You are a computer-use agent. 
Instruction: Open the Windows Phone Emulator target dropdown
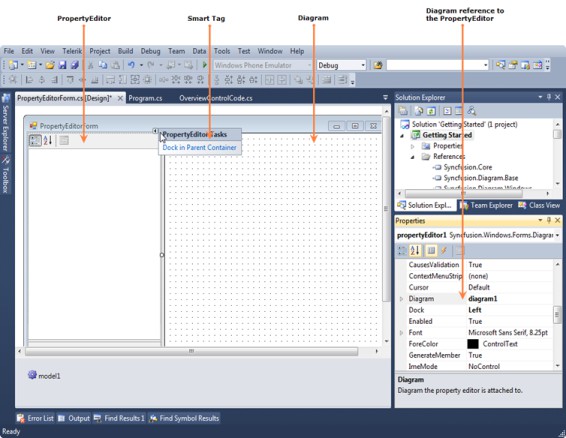pos(309,65)
